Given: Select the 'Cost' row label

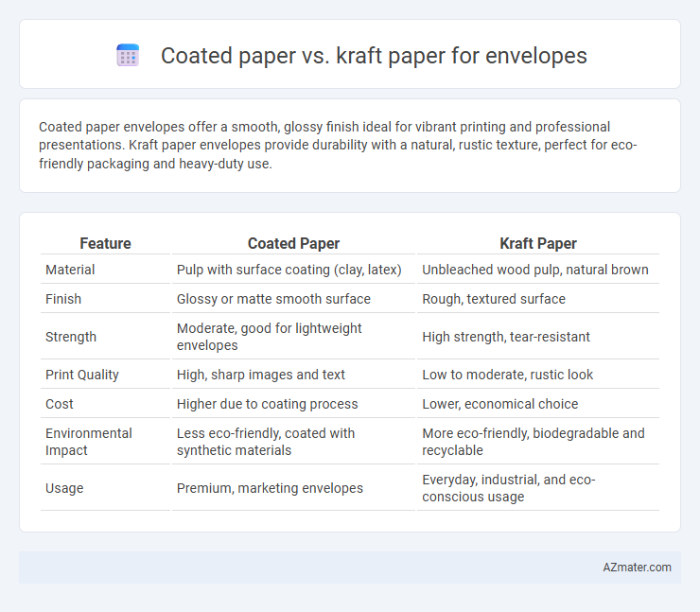Looking at the screenshot, I should pos(60,404).
